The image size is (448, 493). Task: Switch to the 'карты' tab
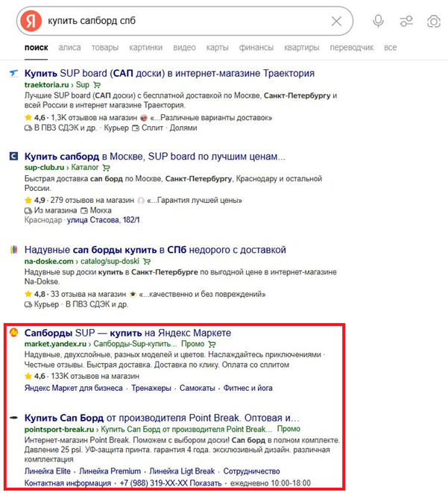coord(217,48)
